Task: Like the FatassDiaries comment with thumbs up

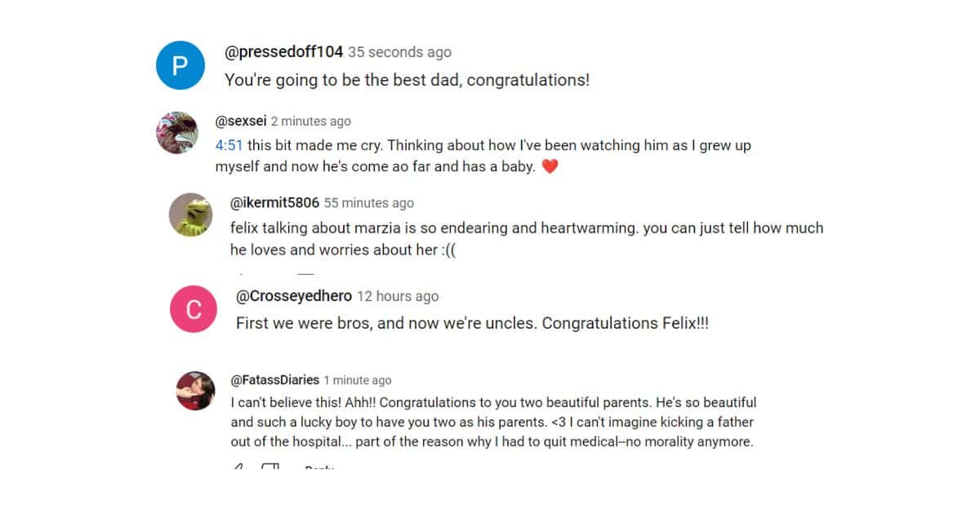Action: 238,467
